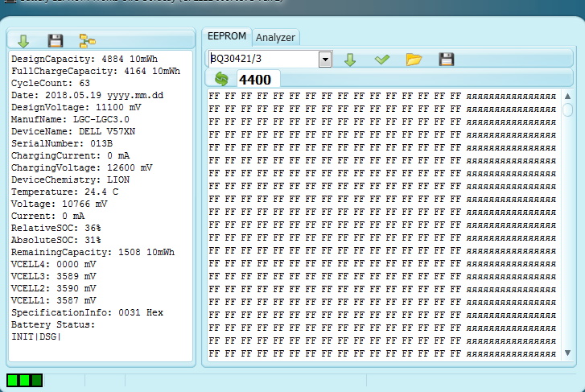
Task: Click the green refresh icon beside 4400
Action: tap(221, 79)
